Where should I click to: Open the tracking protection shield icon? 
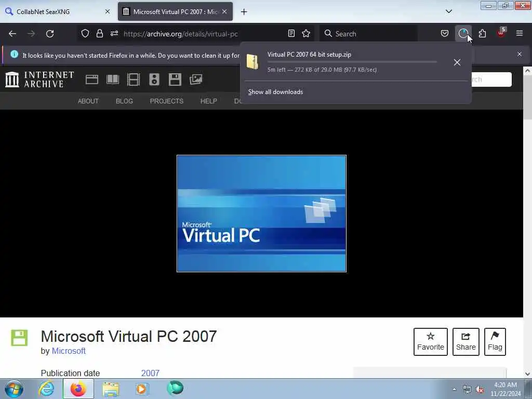(x=85, y=34)
